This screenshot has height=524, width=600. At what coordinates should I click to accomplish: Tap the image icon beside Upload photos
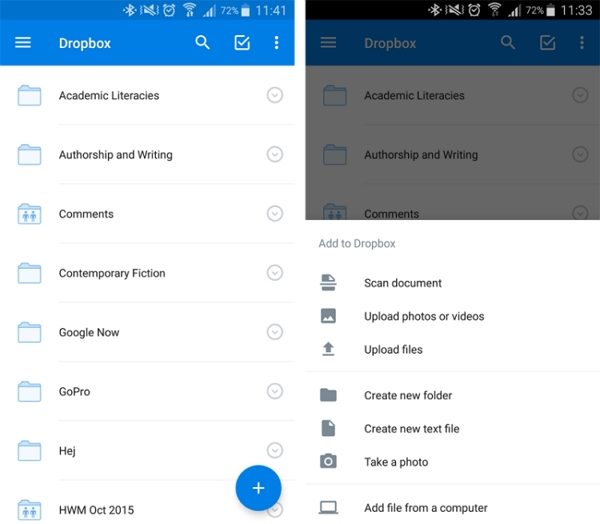(x=328, y=316)
